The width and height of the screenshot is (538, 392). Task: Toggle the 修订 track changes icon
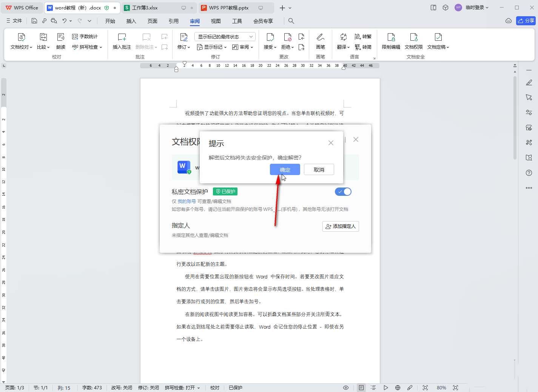tap(184, 37)
